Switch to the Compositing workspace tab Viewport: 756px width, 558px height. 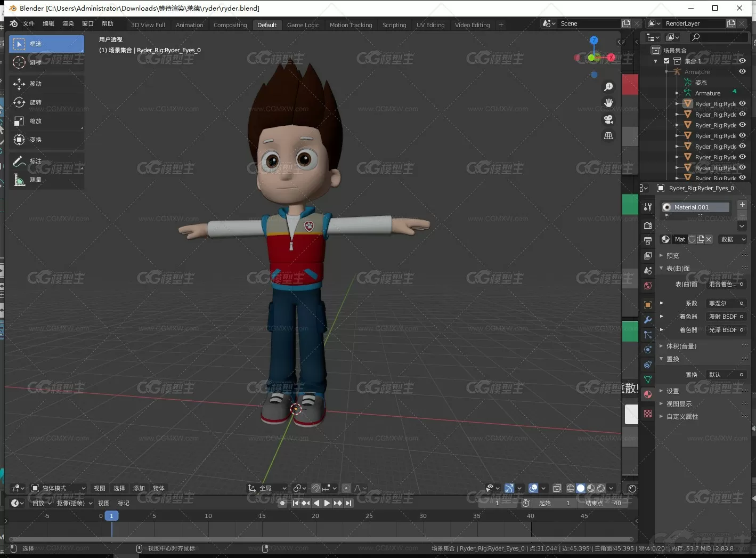click(x=230, y=25)
